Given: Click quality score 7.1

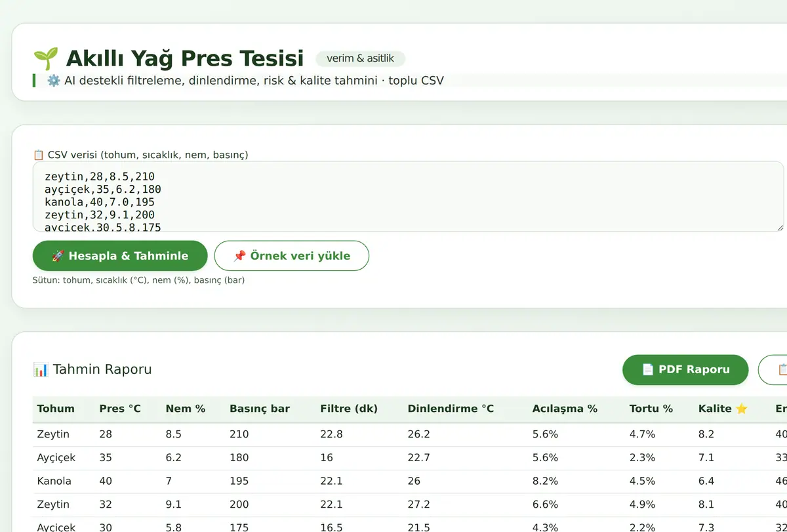Looking at the screenshot, I should coord(706,457).
